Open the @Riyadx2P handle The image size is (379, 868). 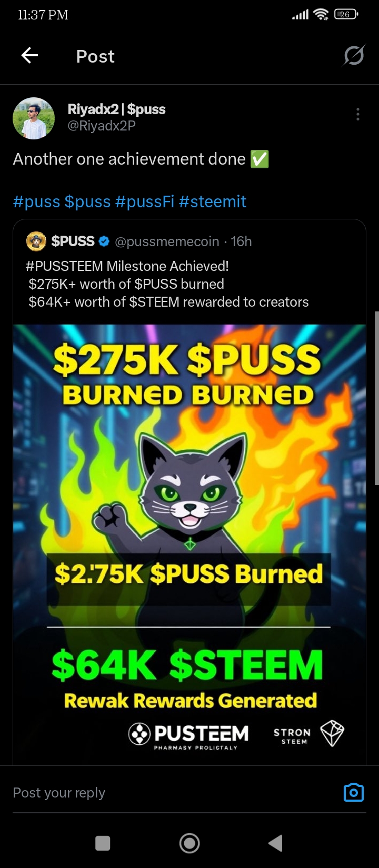coord(102,126)
